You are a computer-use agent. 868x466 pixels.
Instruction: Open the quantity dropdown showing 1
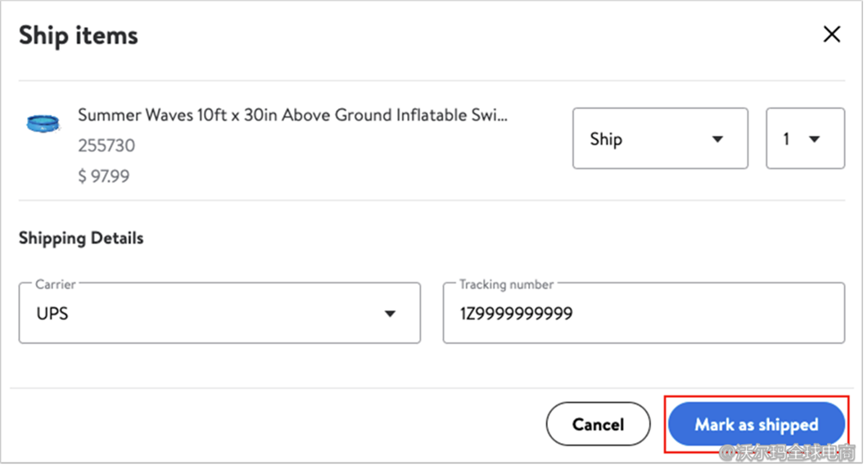(x=804, y=138)
